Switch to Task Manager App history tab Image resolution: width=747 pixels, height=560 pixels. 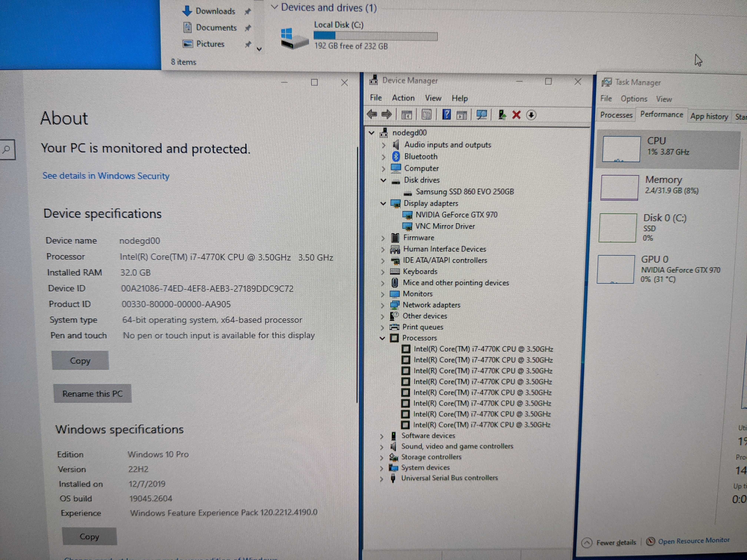click(709, 116)
